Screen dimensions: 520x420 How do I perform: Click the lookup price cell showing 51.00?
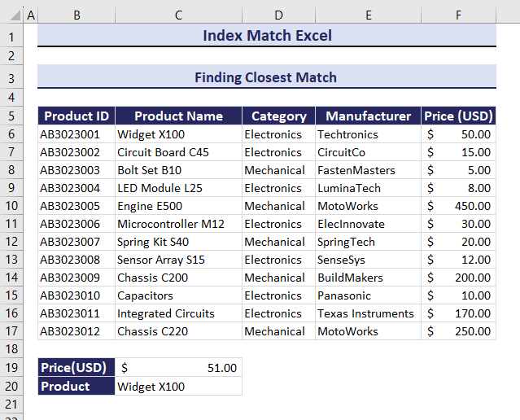click(178, 368)
